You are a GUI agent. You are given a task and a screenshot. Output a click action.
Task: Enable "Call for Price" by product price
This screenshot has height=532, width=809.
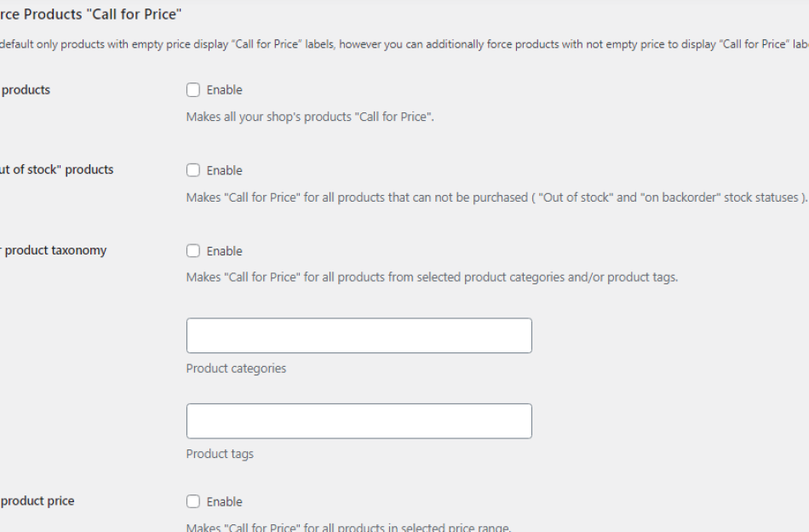pyautogui.click(x=193, y=501)
